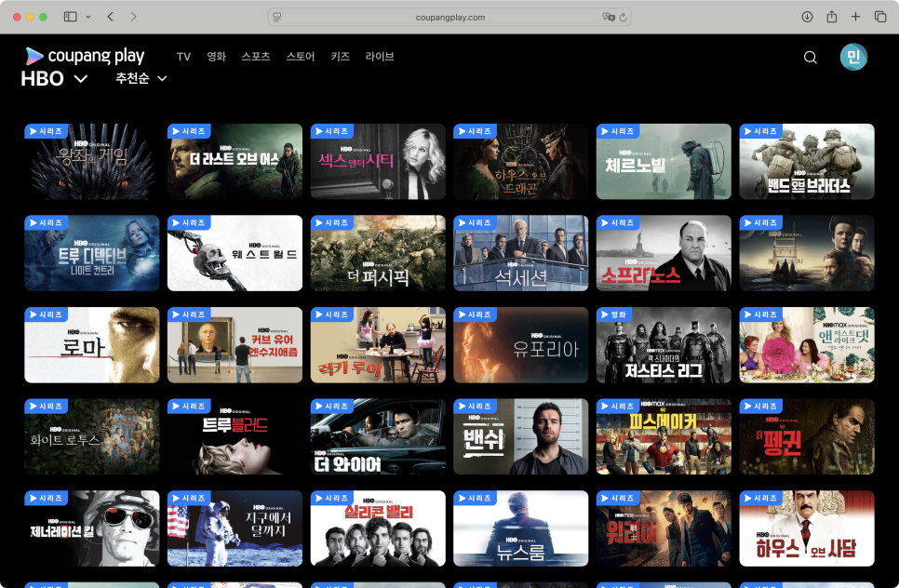Viewport: 899px width, 588px height.
Task: Open 로마 series thumbnail
Action: coord(92,345)
